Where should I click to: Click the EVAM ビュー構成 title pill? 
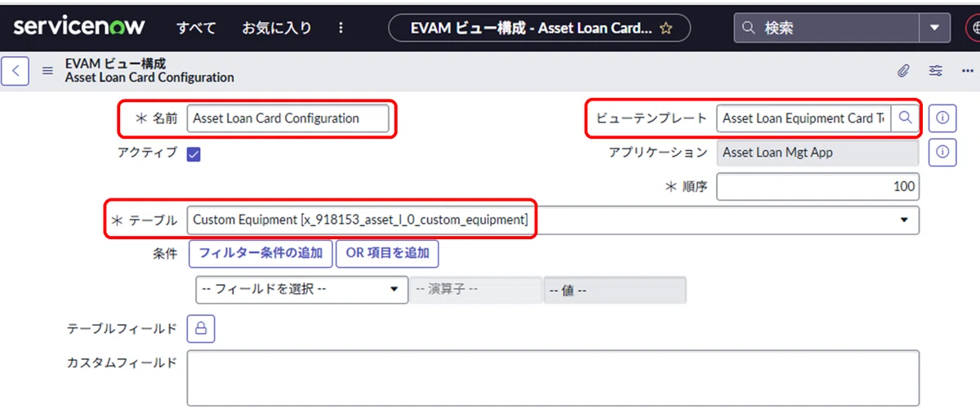[539, 28]
